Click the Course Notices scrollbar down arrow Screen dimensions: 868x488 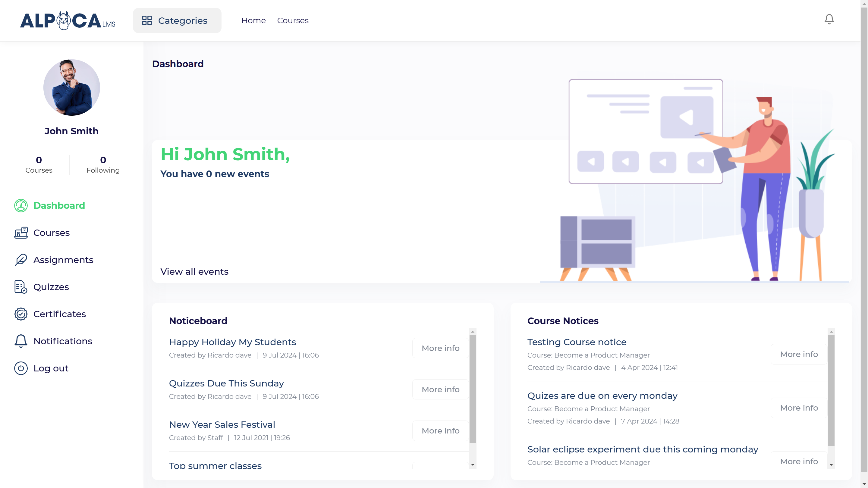pyautogui.click(x=831, y=465)
